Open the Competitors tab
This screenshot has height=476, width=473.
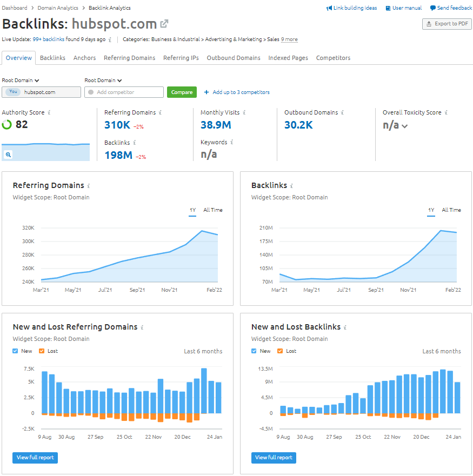coord(333,58)
